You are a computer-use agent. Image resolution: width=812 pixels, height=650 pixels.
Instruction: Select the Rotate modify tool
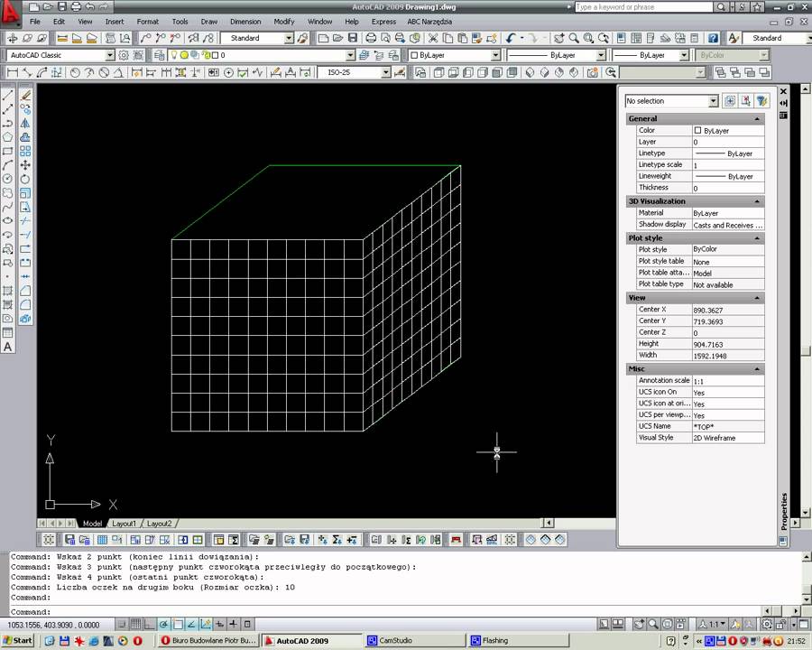25,180
